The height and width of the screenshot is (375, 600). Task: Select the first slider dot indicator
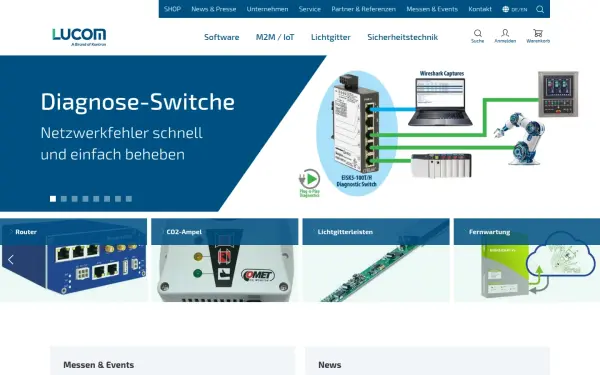click(x=53, y=199)
